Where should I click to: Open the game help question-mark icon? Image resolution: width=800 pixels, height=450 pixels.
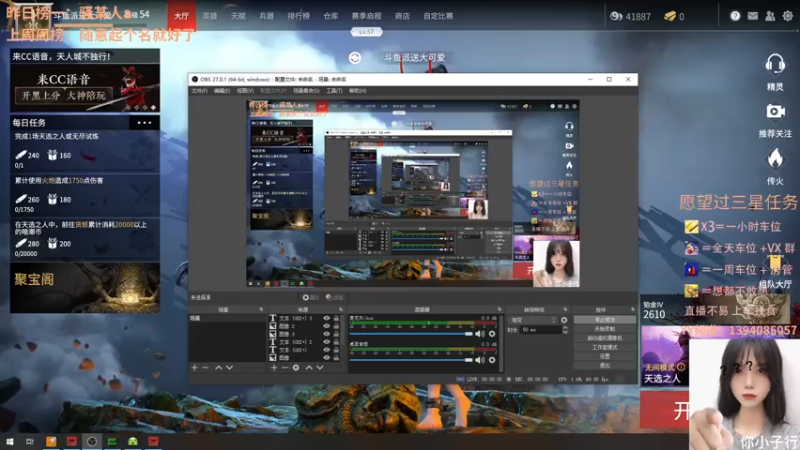pyautogui.click(x=735, y=16)
